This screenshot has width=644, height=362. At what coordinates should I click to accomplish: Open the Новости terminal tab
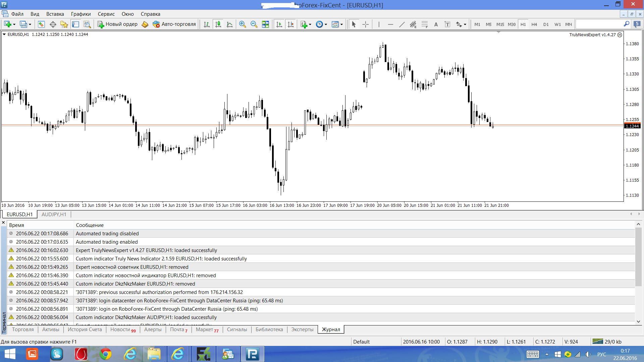tap(123, 329)
